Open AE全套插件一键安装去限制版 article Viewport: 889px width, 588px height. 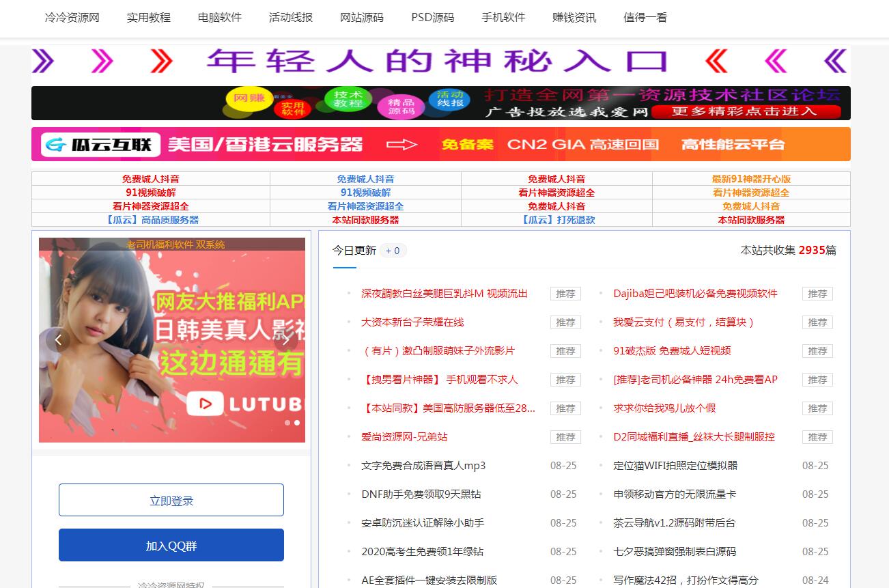429,580
